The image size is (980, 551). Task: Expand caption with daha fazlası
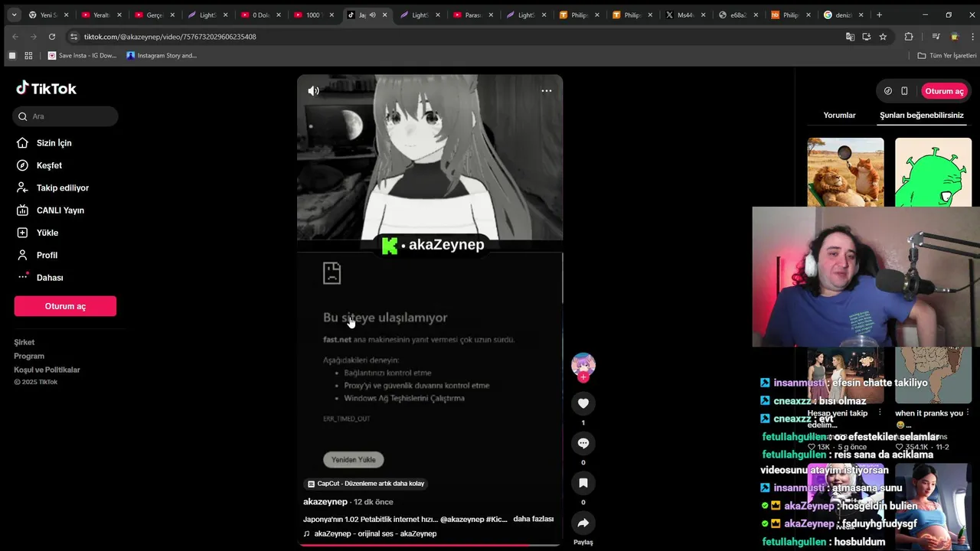tap(533, 519)
